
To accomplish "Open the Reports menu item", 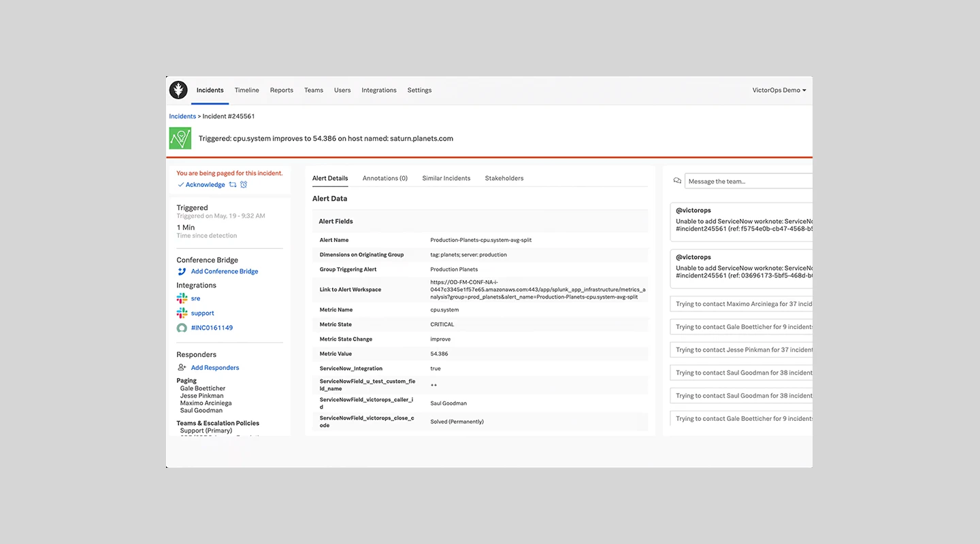I will pos(282,90).
